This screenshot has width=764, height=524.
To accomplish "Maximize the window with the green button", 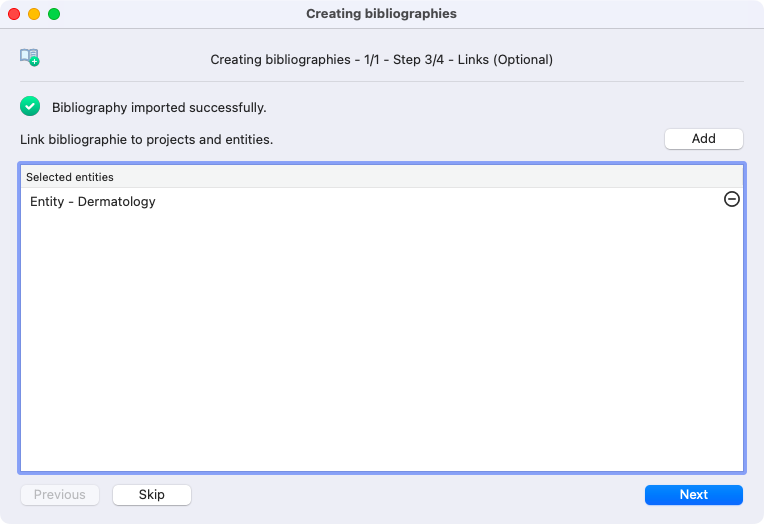I will pos(54,14).
